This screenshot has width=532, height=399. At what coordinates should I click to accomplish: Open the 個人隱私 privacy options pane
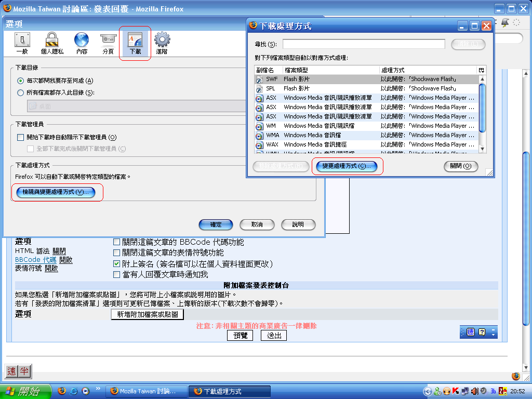click(x=52, y=43)
